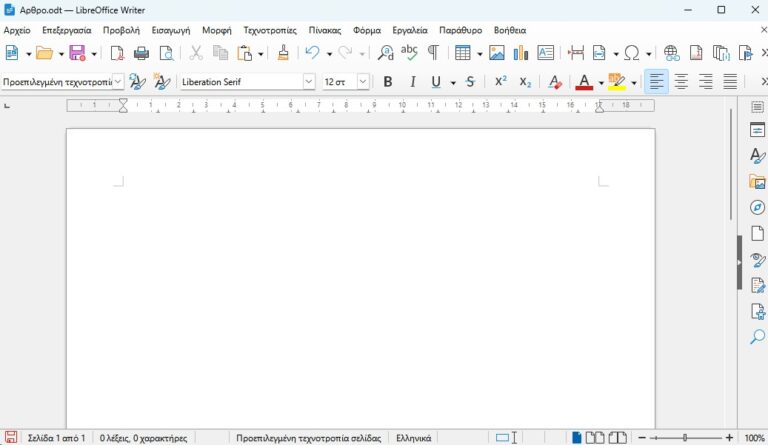Run the spelling check (abc) icon

point(409,52)
